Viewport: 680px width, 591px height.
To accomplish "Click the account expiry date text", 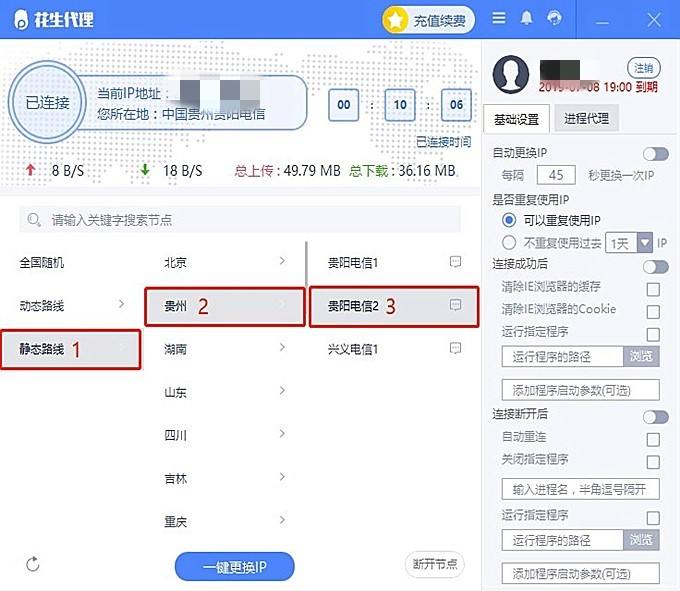I will coord(598,87).
